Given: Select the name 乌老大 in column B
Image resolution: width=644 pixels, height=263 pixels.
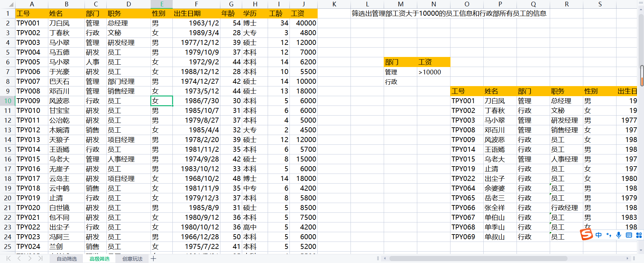Looking at the screenshot, I should 66,159.
